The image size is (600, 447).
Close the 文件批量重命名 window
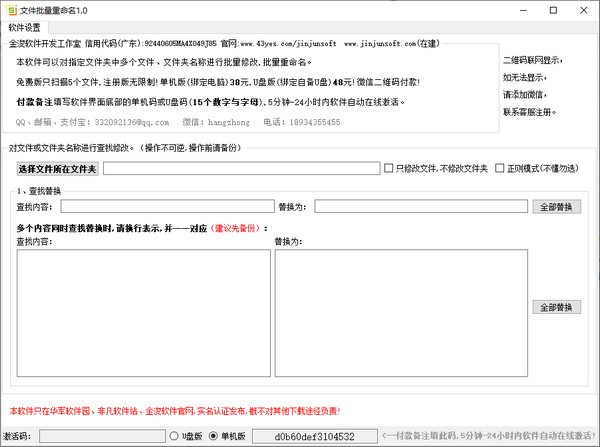[584, 10]
